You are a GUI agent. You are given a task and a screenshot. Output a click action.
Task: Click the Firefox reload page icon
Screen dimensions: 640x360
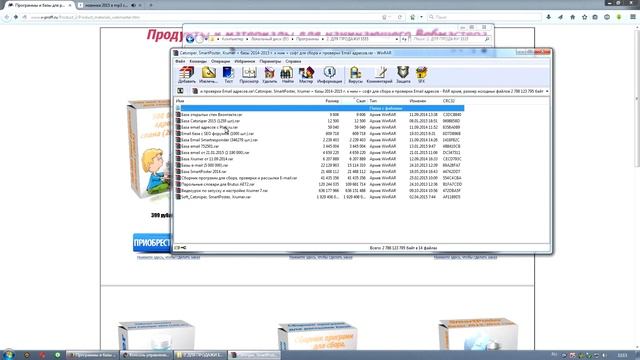pyautogui.click(x=400, y=17)
